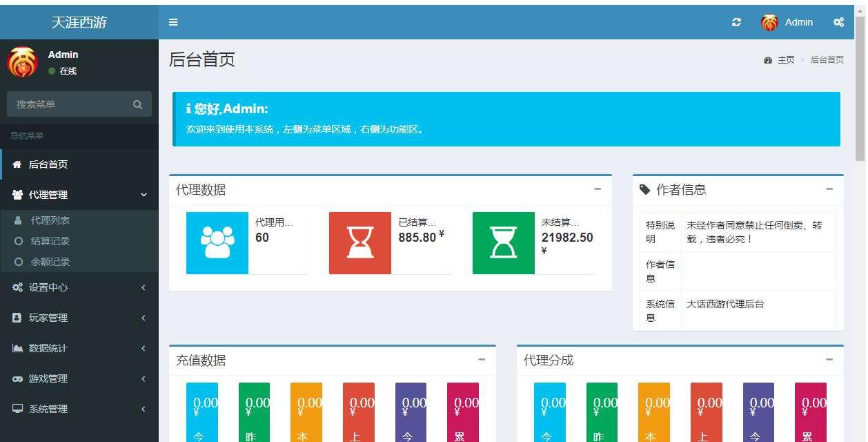The height and width of the screenshot is (442, 868).
Task: Click the refresh icon in top bar
Action: coord(736,22)
